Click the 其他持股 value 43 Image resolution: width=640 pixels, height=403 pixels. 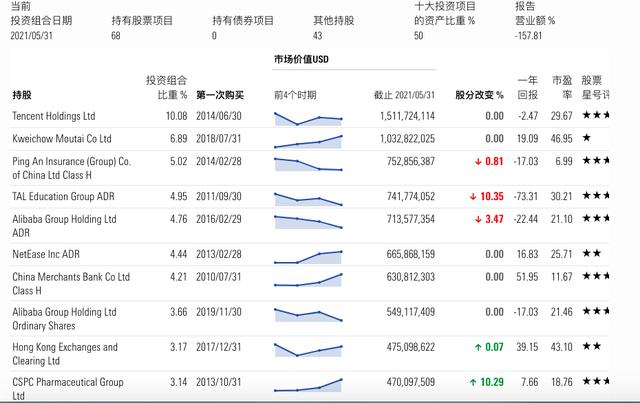click(x=317, y=36)
